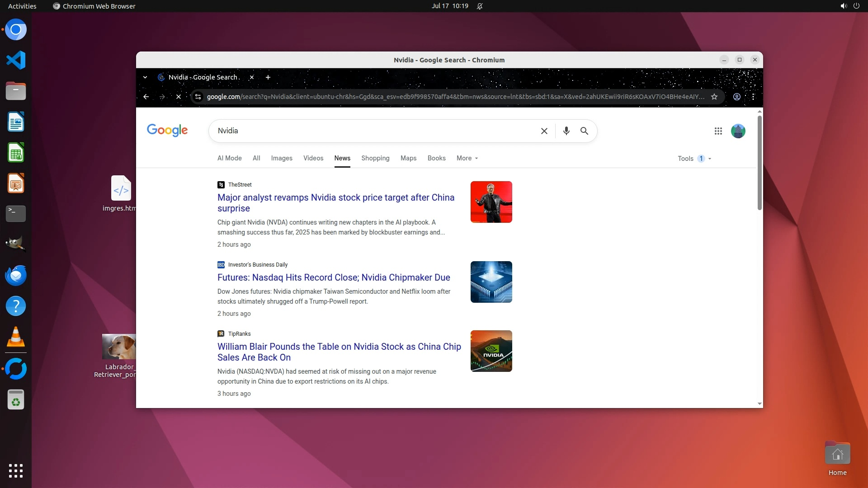
Task: Stop loading the page
Action: [179, 97]
